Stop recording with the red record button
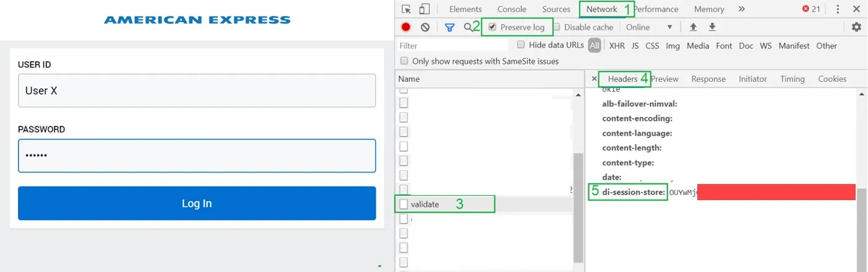 pos(406,27)
